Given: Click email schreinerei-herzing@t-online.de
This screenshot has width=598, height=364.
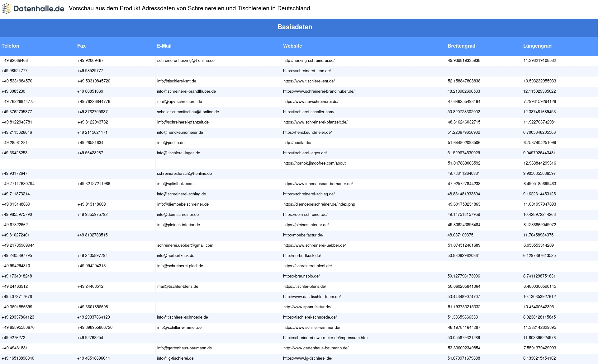Looking at the screenshot, I should [x=186, y=61].
